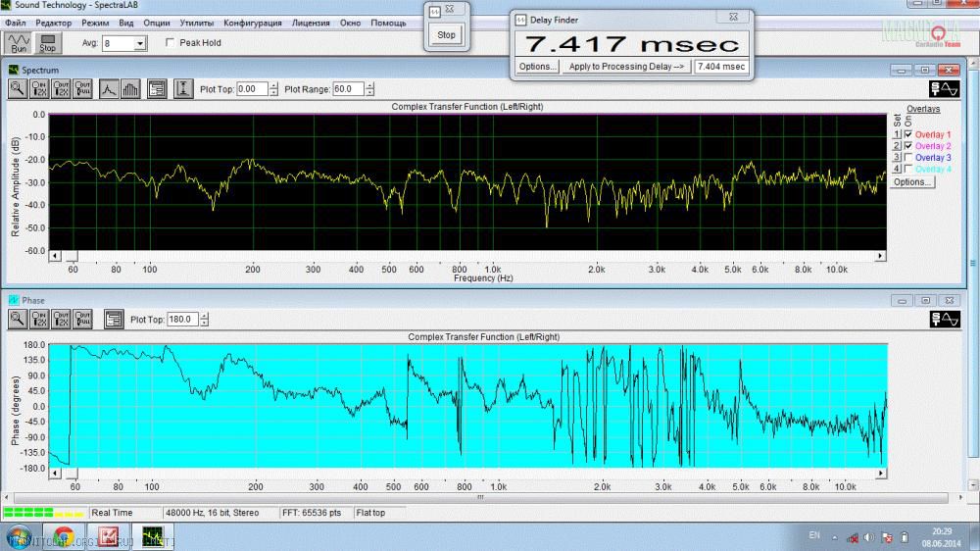The width and height of the screenshot is (980, 551).
Task: Open overlay Options... button
Action: pyautogui.click(x=911, y=182)
